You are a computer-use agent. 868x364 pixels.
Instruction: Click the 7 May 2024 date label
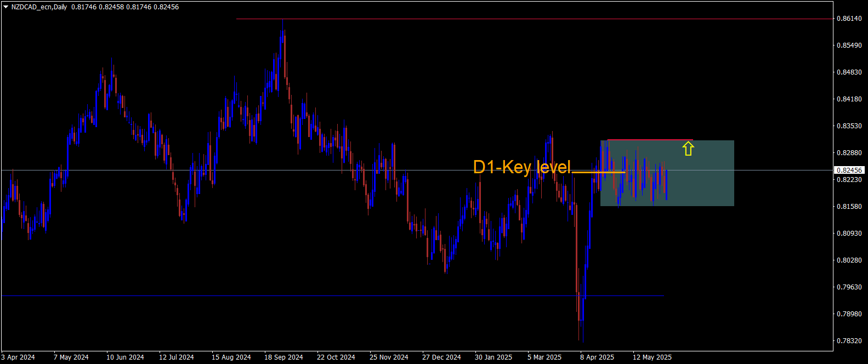click(71, 357)
